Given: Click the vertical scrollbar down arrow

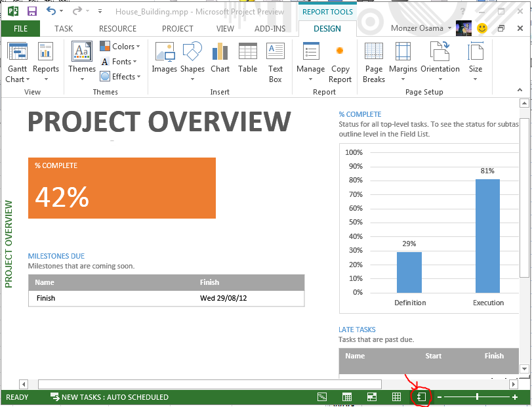Looking at the screenshot, I should click(x=523, y=370).
